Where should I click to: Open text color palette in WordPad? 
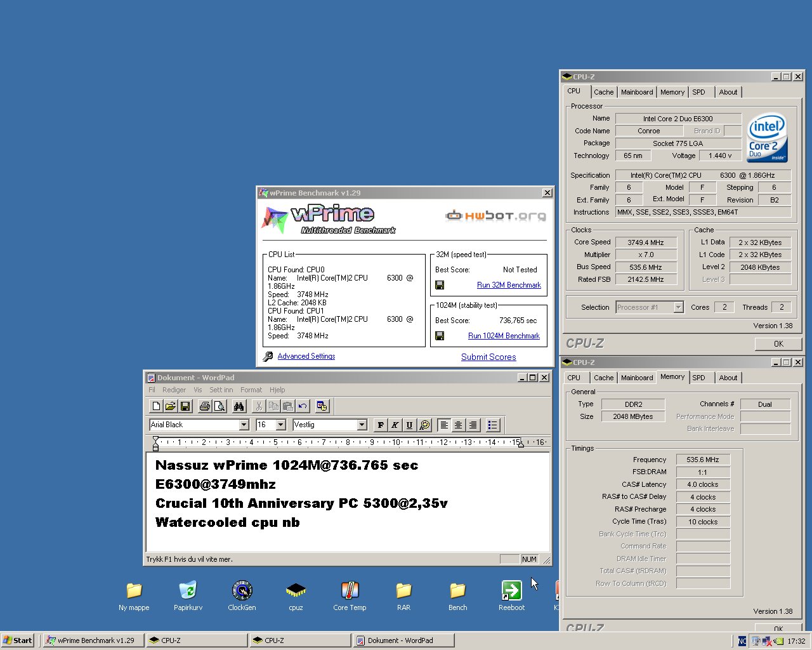(424, 425)
